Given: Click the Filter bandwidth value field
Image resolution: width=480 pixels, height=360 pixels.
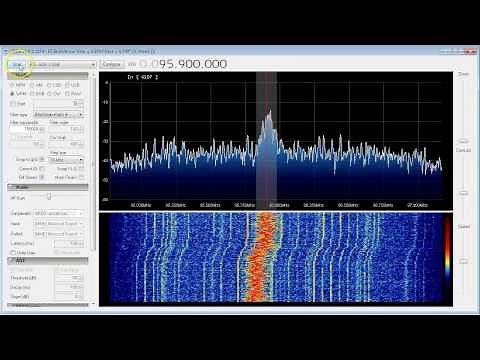Looking at the screenshot, I should [x=27, y=129].
